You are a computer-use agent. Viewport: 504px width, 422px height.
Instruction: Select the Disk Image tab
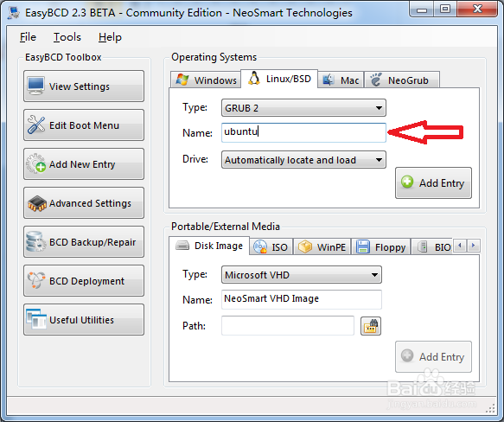[x=209, y=246]
